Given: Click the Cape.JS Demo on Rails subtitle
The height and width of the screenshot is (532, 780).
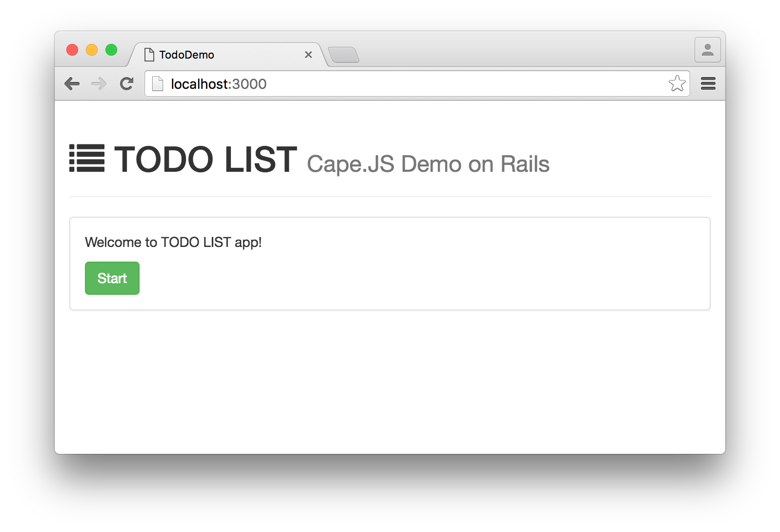Looking at the screenshot, I should coord(428,164).
